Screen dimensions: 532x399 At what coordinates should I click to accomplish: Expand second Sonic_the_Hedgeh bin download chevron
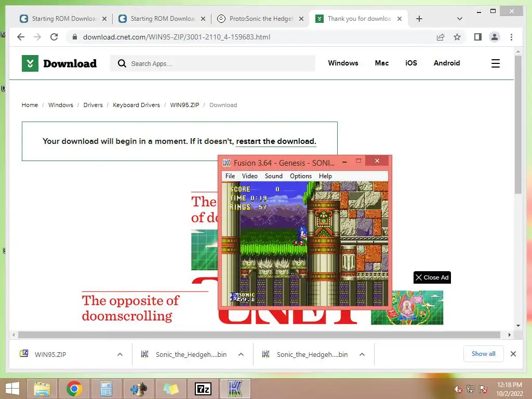pos(362,354)
